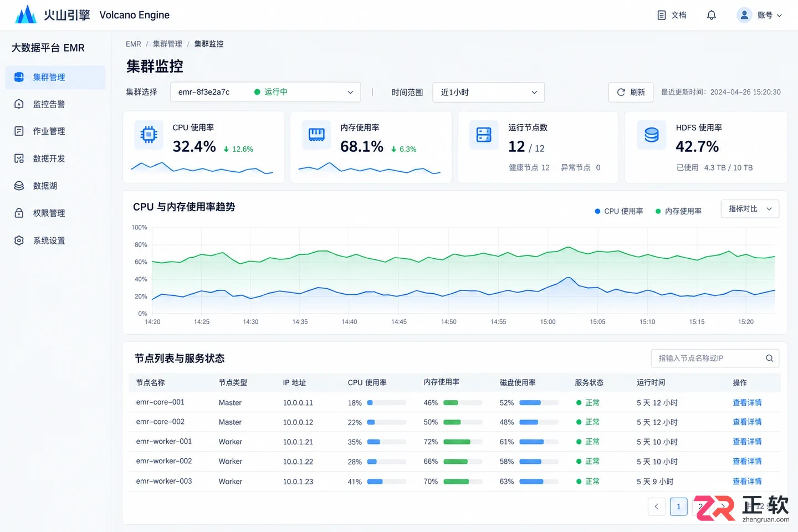
Task: Click IP 10.0.1.21 cell
Action: [x=298, y=442]
